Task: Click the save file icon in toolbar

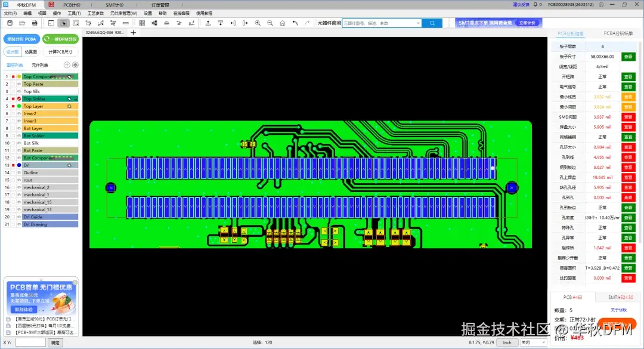Action: click(10, 23)
